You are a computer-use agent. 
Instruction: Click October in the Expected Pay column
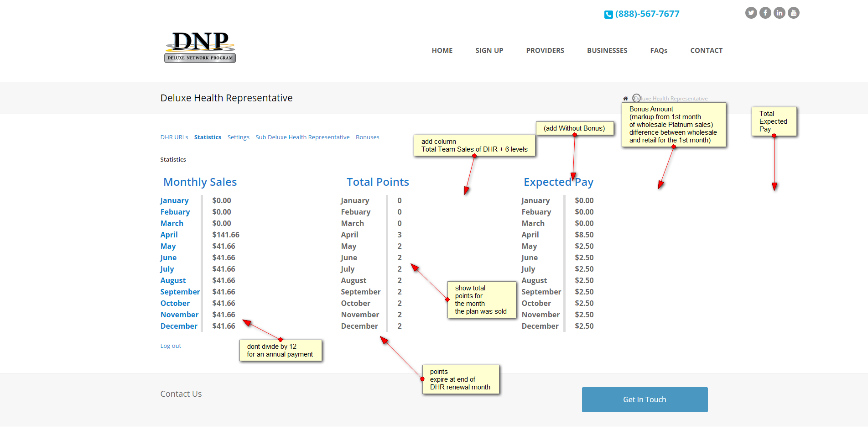(536, 304)
